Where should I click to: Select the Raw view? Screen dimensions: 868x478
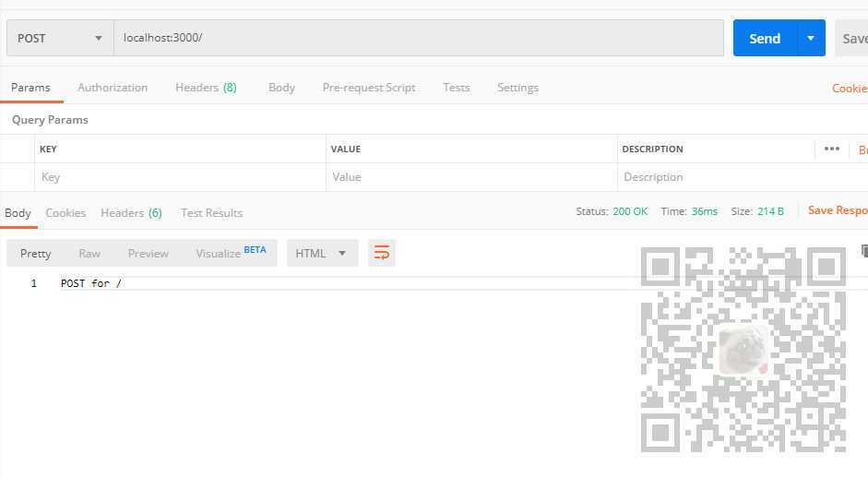(89, 253)
